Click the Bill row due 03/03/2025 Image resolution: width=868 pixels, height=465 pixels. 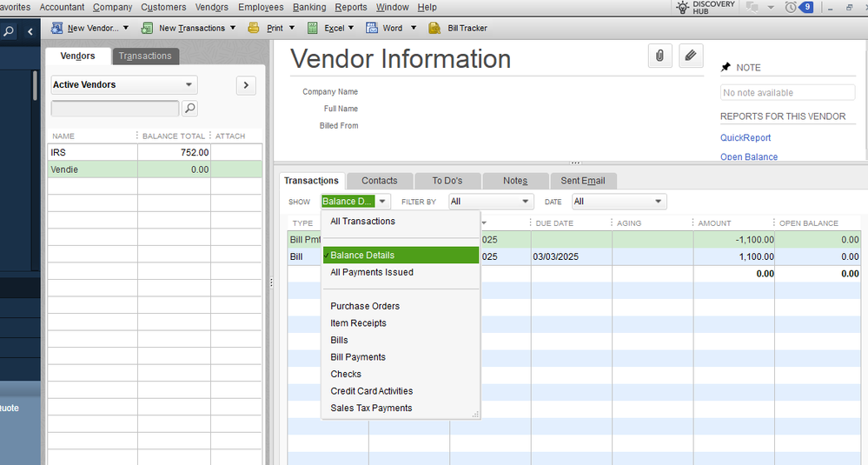574,257
